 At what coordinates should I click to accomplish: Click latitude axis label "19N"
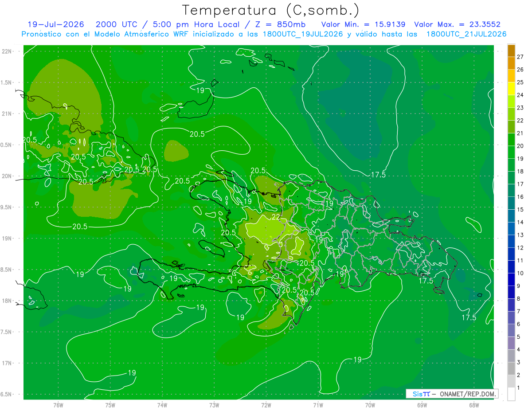(7, 239)
